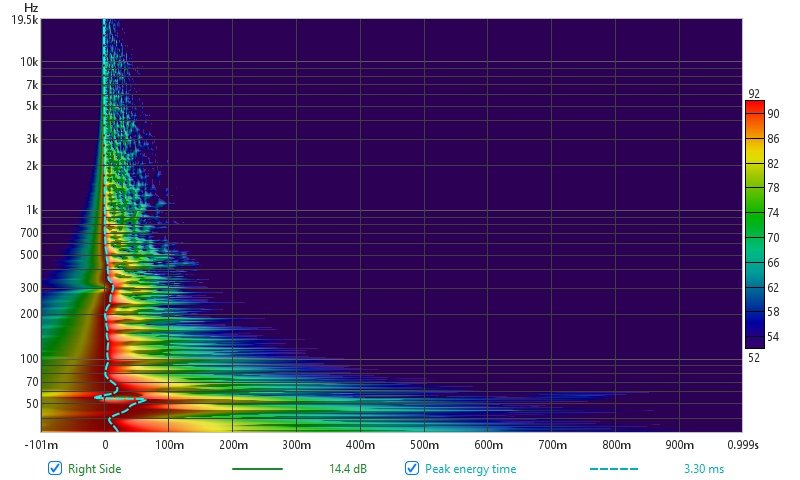800x480 pixels.
Task: Click the spectrogram color scale bar
Action: 755,224
